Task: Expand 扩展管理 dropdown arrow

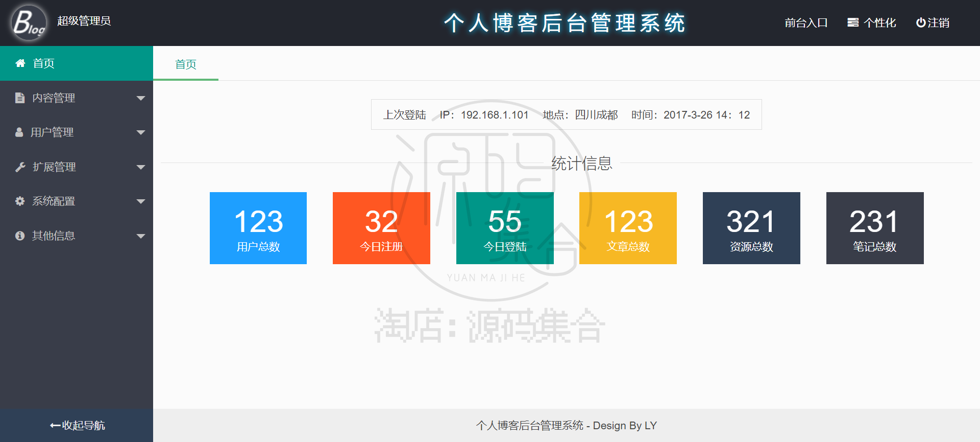Action: coord(141,167)
